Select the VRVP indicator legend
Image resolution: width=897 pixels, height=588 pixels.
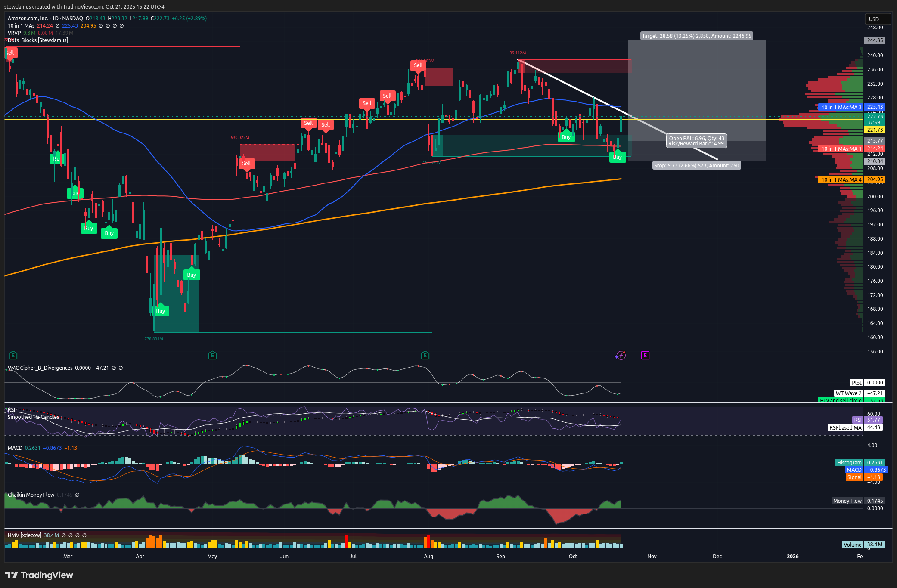pos(14,33)
